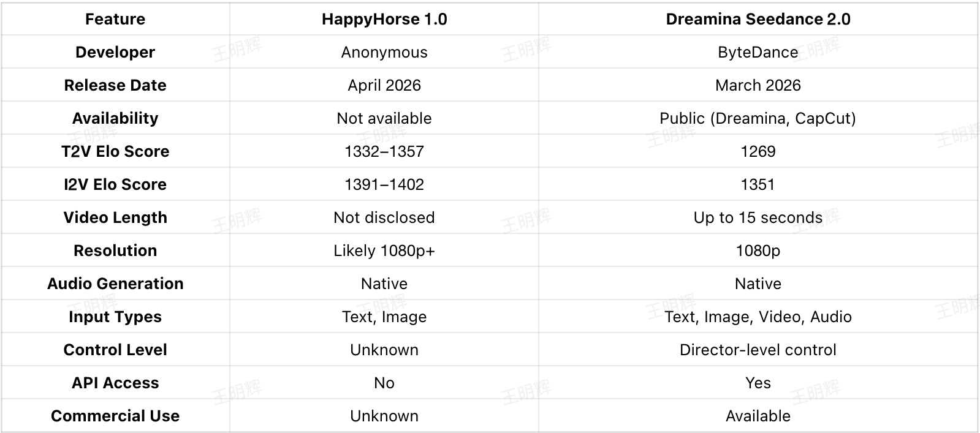Select the Not available cell
The image size is (980, 433).
(384, 118)
